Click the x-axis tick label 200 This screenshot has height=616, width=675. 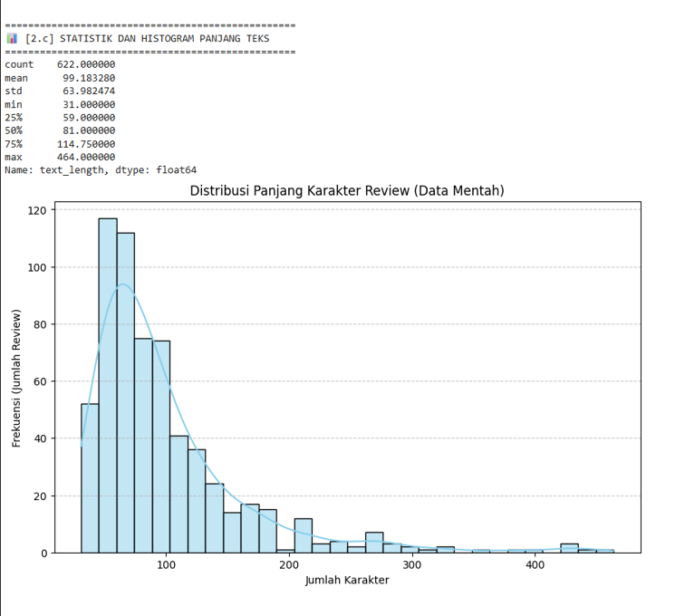click(289, 564)
